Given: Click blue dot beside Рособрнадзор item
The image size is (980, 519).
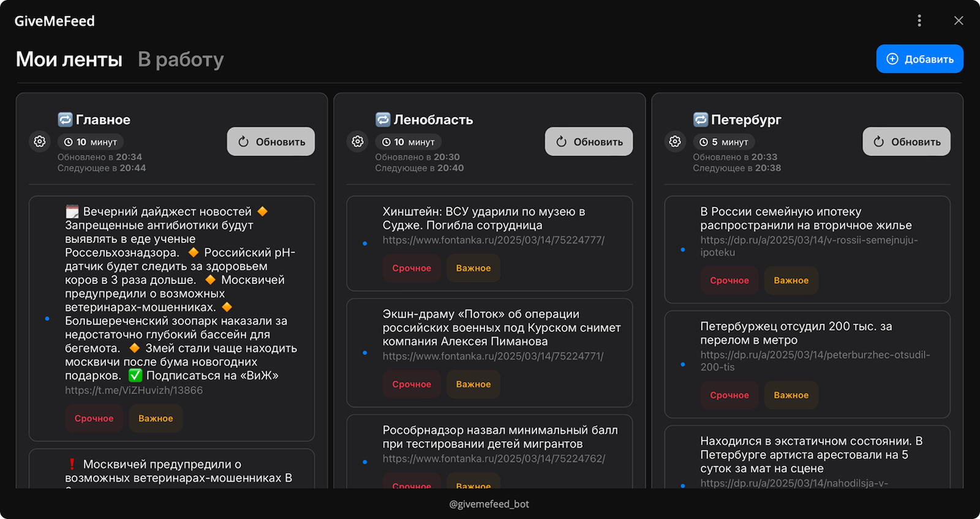Looking at the screenshot, I should (365, 462).
